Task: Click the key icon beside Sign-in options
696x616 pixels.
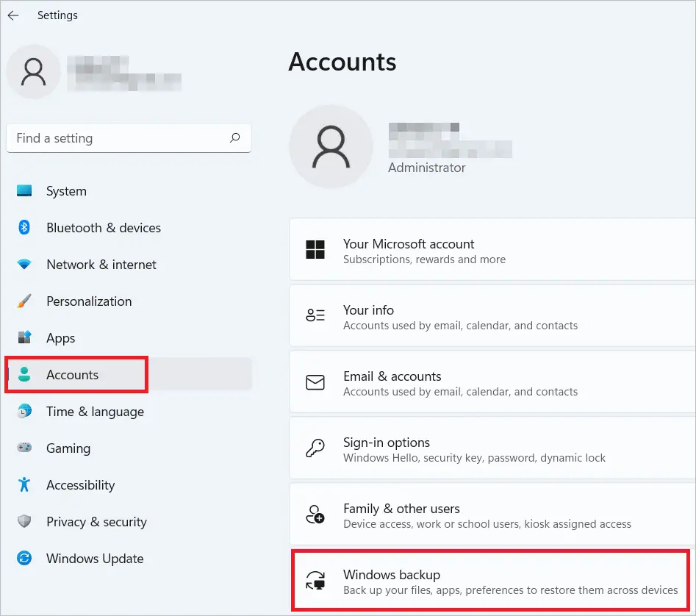Action: click(x=315, y=449)
